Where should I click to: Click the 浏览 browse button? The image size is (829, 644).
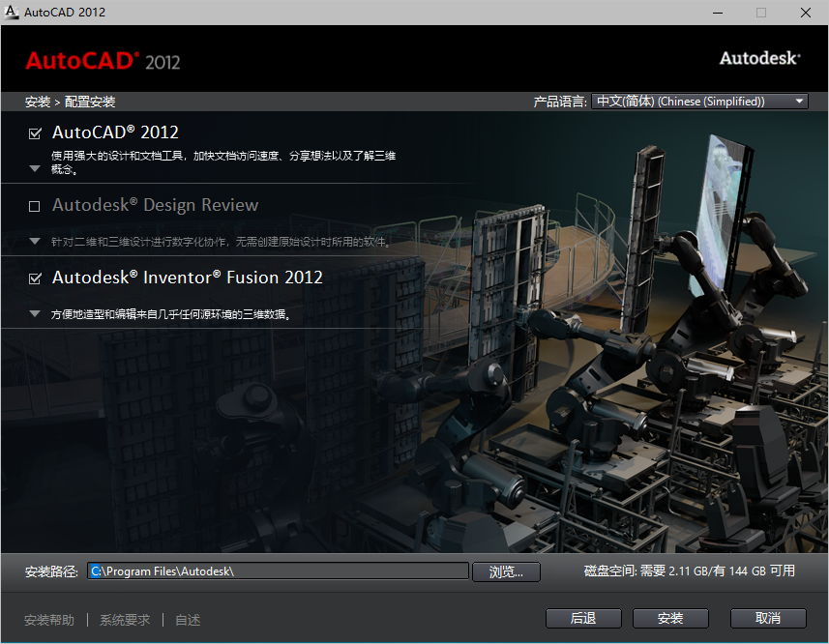pos(504,571)
